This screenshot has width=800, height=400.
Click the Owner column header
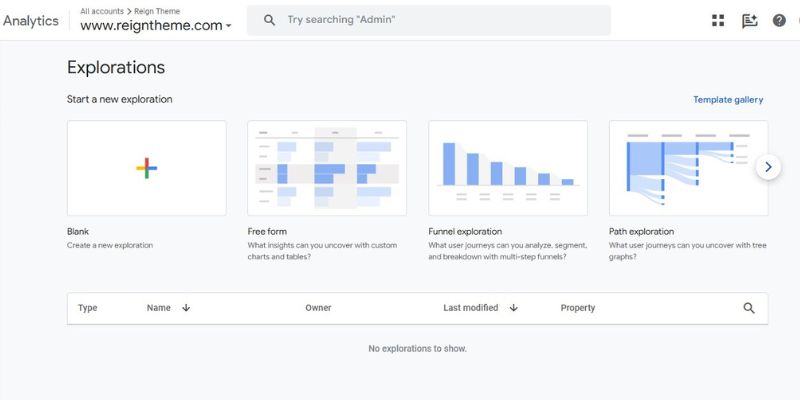(318, 308)
